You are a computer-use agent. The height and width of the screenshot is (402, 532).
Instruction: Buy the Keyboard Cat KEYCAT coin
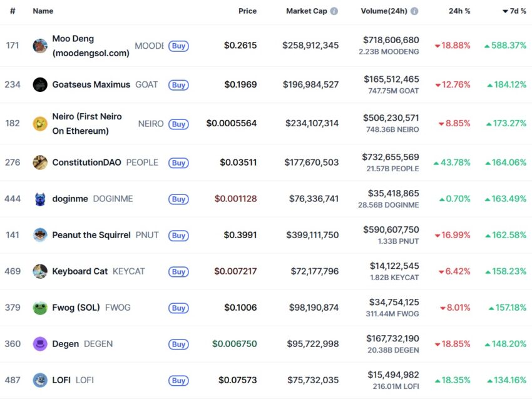point(178,272)
